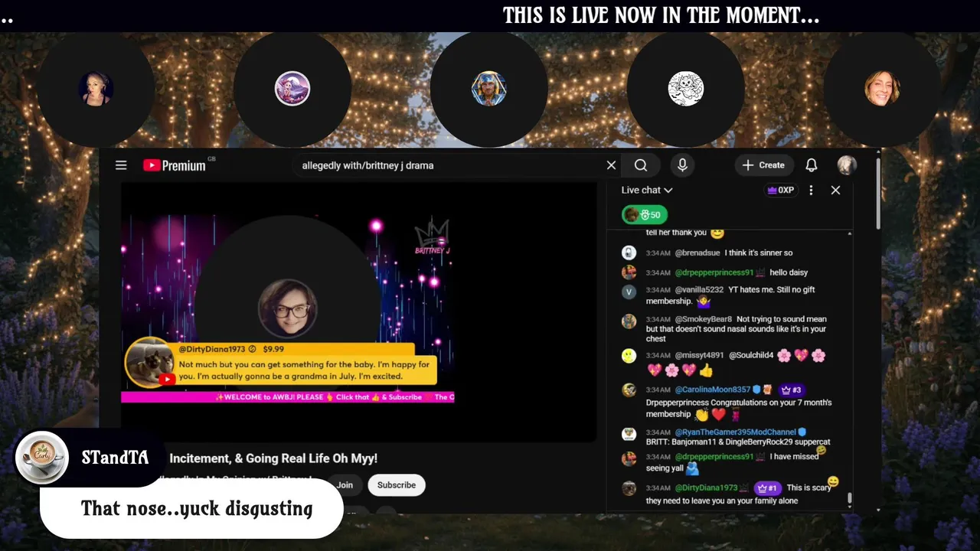Viewport: 980px width, 551px height.
Task: Open the YouTube hamburger guide menu
Action: 121,165
